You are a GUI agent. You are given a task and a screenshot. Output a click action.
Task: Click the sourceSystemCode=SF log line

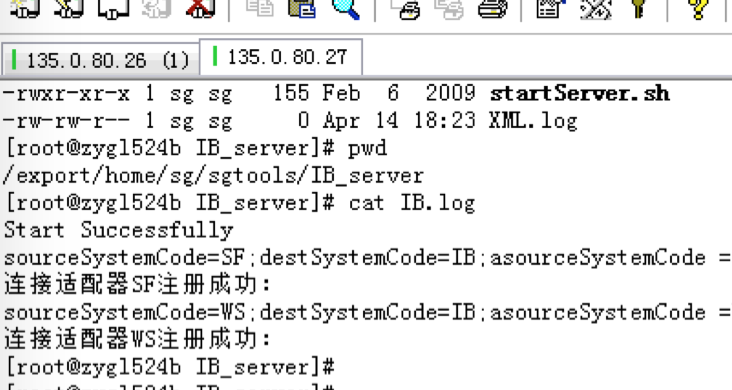tap(367, 258)
